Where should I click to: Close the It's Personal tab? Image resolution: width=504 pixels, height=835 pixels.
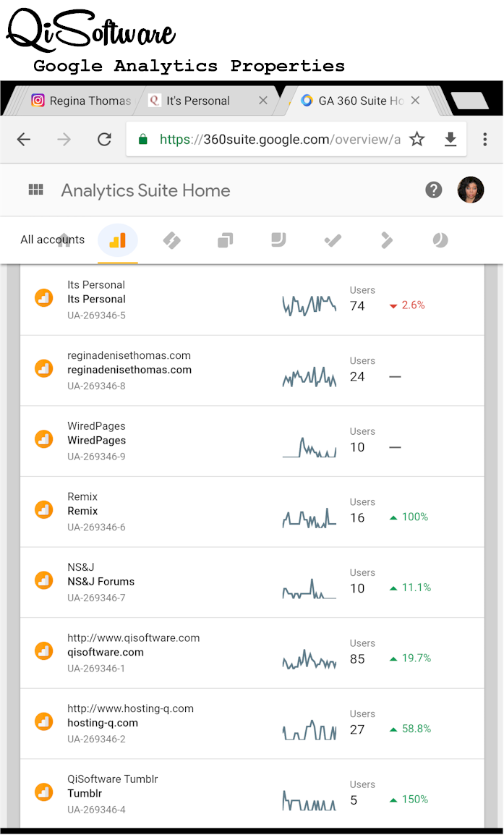pyautogui.click(x=263, y=101)
